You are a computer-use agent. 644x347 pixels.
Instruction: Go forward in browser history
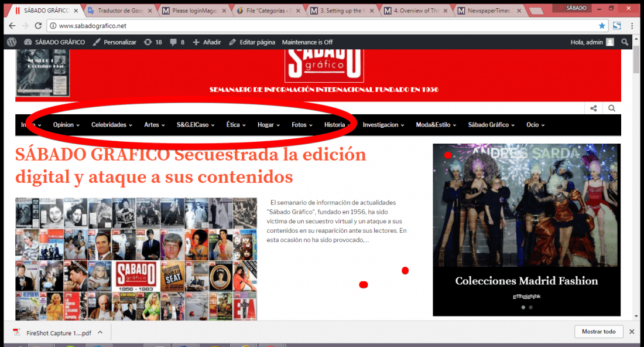pos(25,25)
